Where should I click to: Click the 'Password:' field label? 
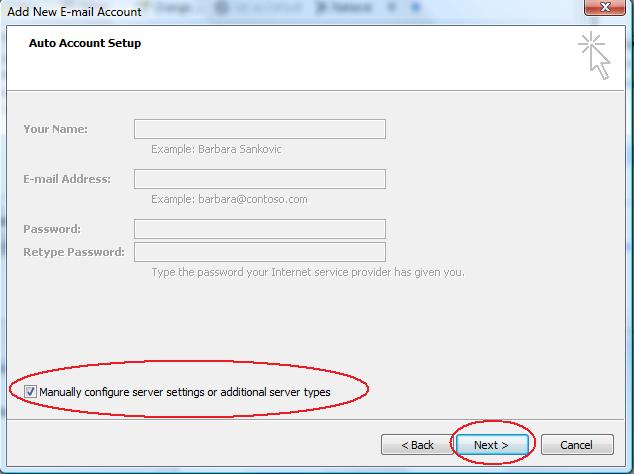tap(52, 229)
